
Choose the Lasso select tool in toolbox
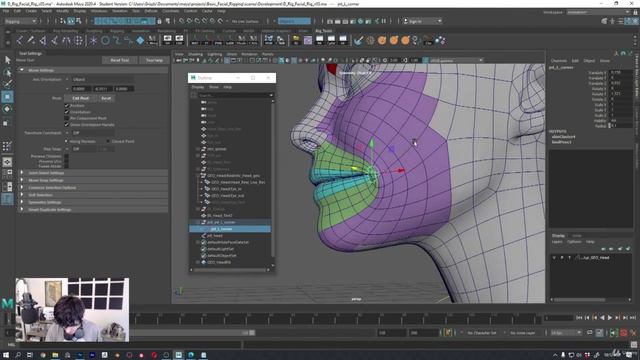pyautogui.click(x=7, y=72)
